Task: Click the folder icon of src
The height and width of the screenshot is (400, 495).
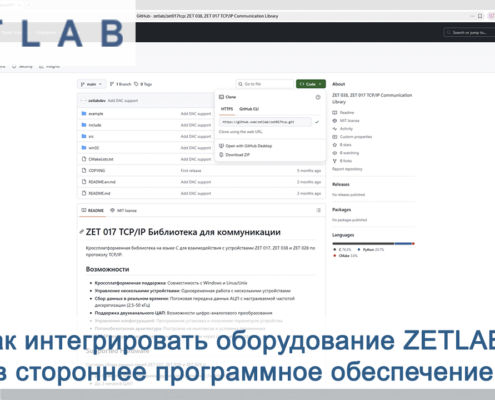Action: pos(84,136)
